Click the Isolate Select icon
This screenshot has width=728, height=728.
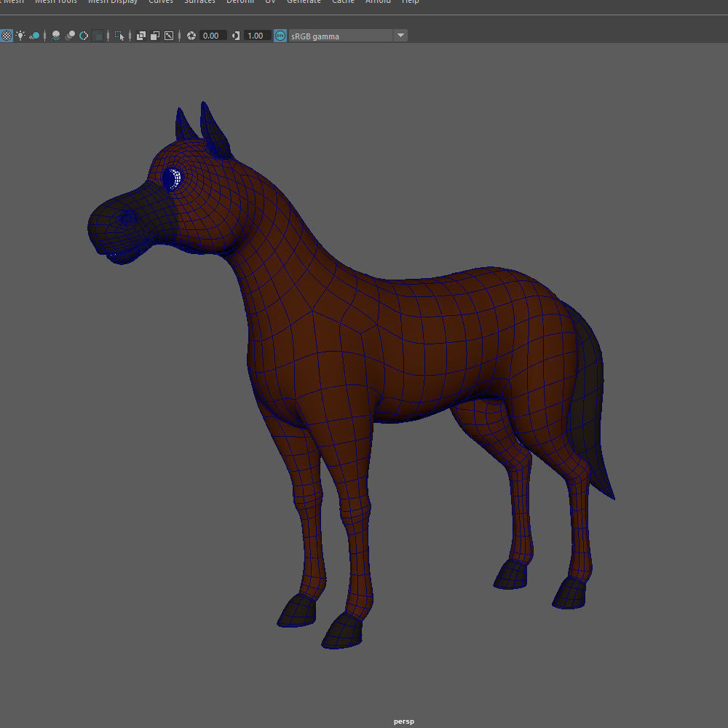click(120, 36)
